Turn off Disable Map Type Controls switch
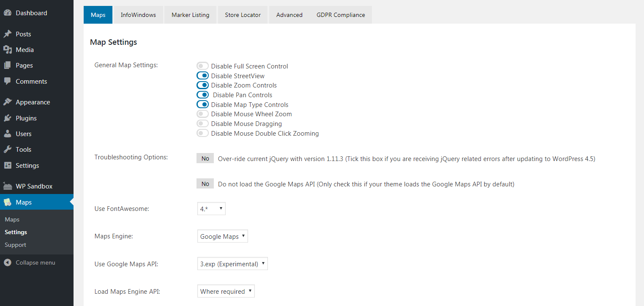Viewport: 644px width, 306px height. coord(202,104)
